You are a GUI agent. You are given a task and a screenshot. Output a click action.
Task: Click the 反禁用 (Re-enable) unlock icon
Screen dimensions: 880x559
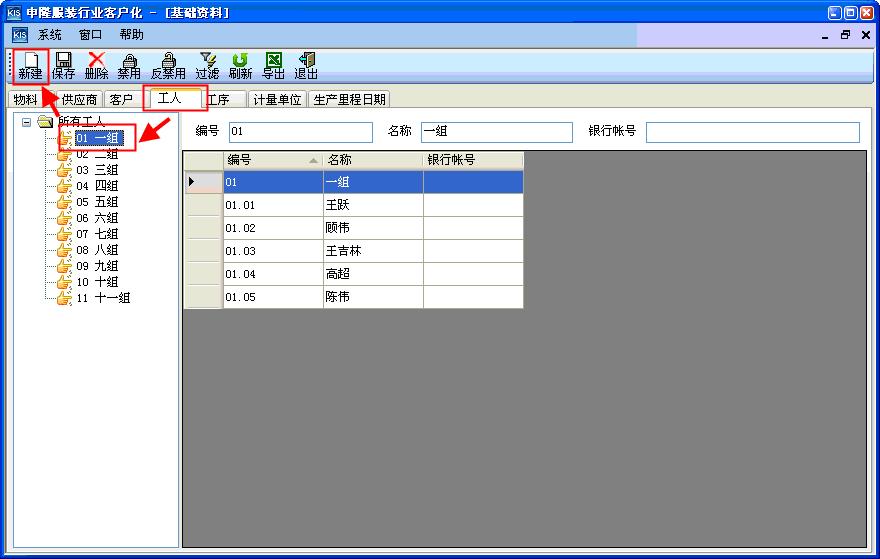pos(168,65)
